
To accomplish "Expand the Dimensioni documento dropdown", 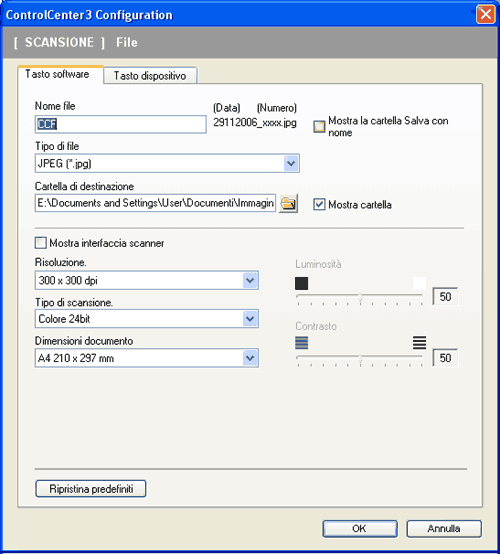I will coord(250,358).
